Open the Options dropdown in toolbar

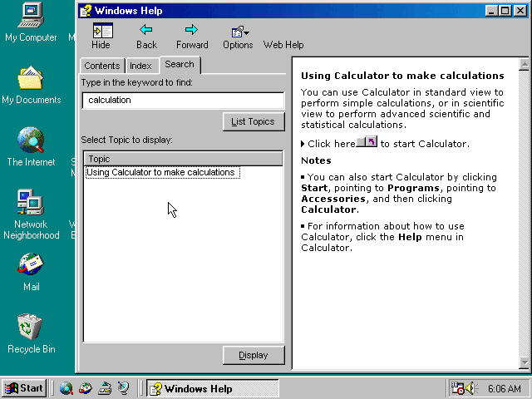point(238,36)
